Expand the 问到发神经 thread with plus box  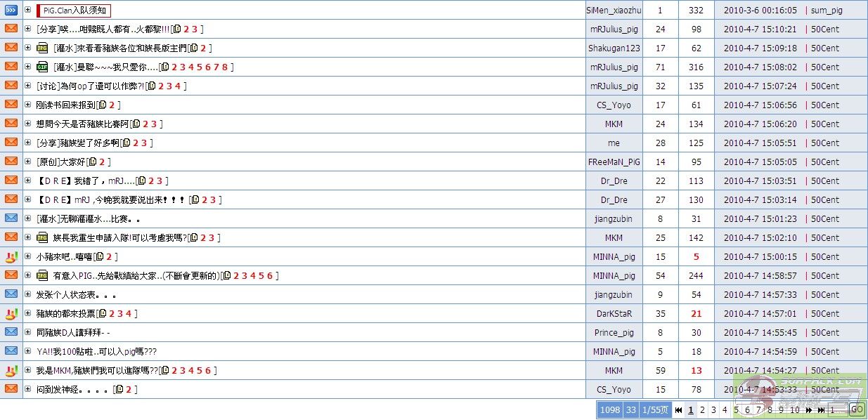point(28,390)
